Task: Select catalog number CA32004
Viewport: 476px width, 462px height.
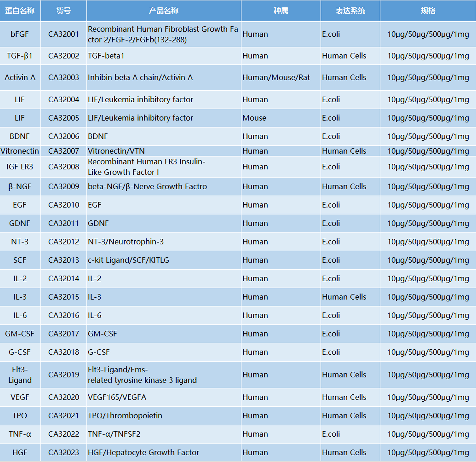Action: pos(64,100)
